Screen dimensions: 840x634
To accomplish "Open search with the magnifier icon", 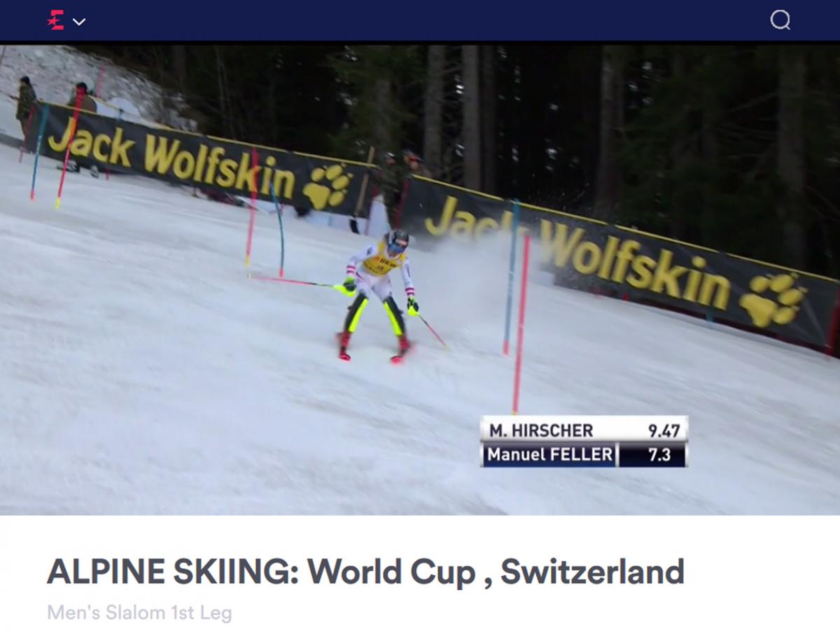I will pyautogui.click(x=780, y=20).
